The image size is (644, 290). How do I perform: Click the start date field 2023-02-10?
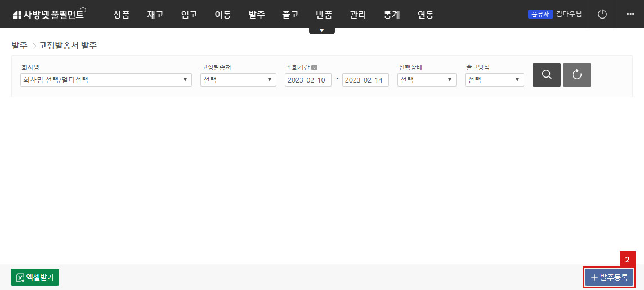tap(307, 80)
